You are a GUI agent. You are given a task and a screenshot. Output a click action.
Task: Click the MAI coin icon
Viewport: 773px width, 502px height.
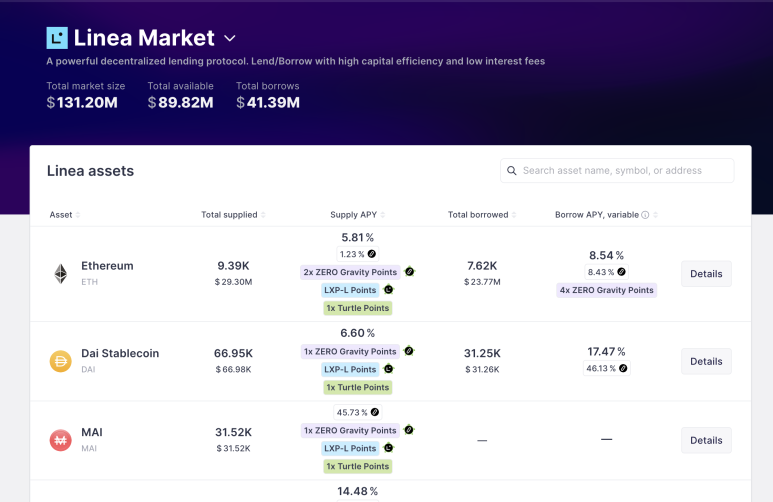[61, 440]
